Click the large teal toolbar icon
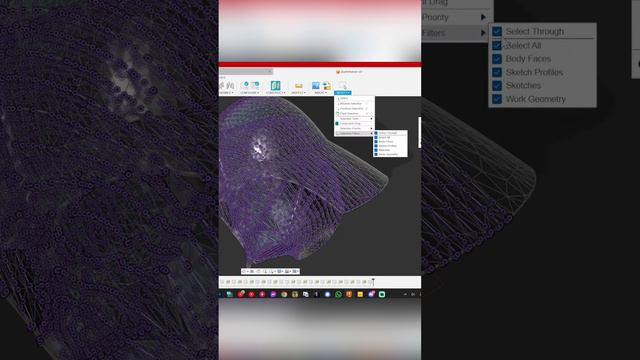This screenshot has height=360, width=640. pyautogui.click(x=276, y=85)
